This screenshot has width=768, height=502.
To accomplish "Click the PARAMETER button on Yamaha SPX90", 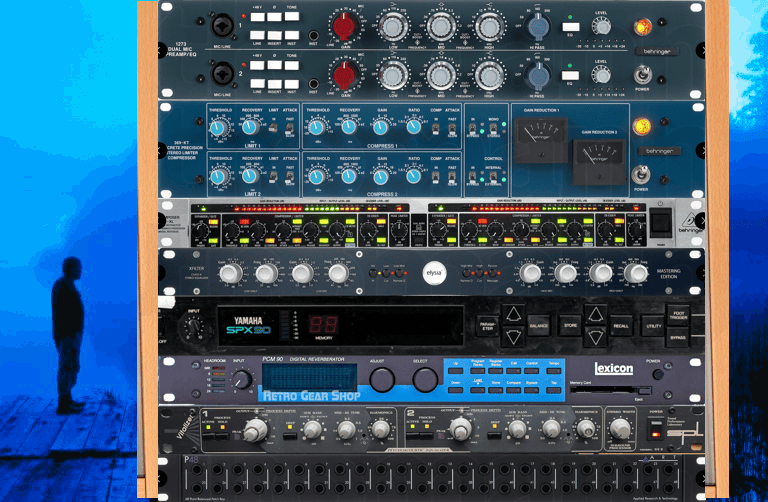I will (x=487, y=326).
